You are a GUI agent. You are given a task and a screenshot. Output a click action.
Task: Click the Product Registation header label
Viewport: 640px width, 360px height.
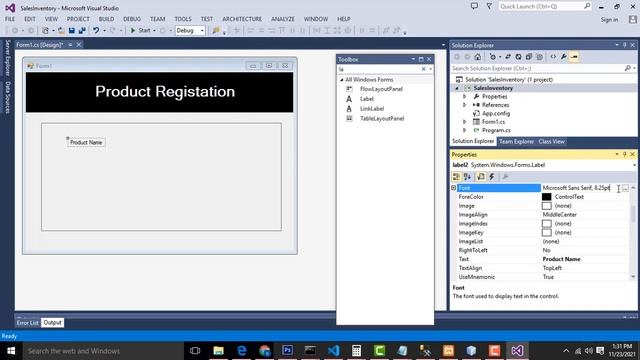[165, 91]
